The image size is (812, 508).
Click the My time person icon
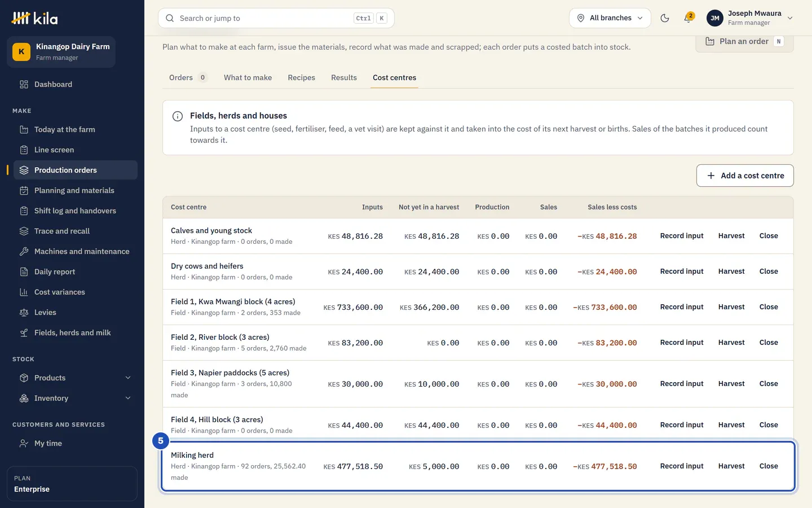tap(24, 443)
